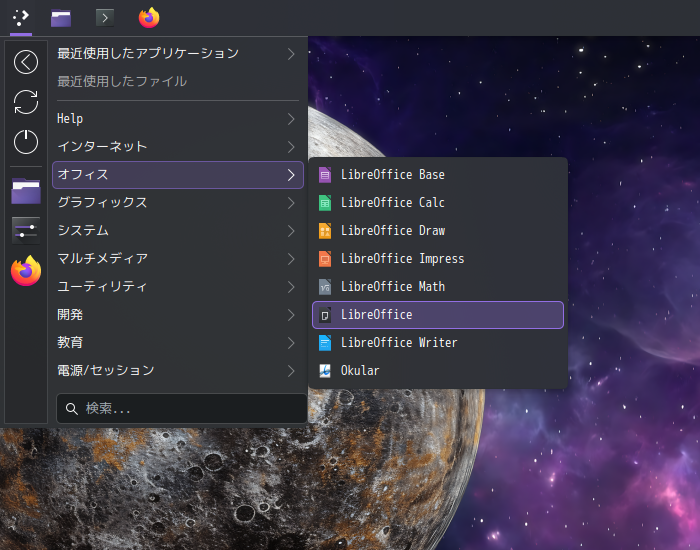The width and height of the screenshot is (700, 550).
Task: Open the インターネット category
Action: pyautogui.click(x=178, y=147)
